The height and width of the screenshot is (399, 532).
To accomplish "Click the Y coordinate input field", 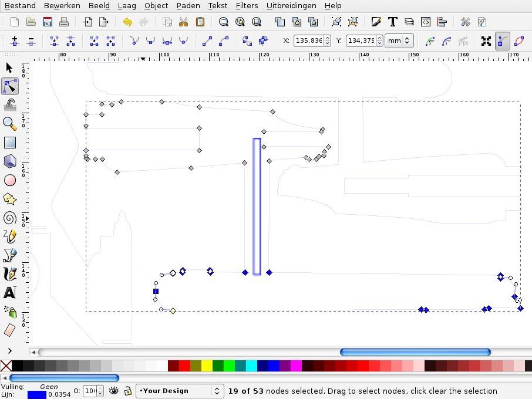I will point(361,40).
